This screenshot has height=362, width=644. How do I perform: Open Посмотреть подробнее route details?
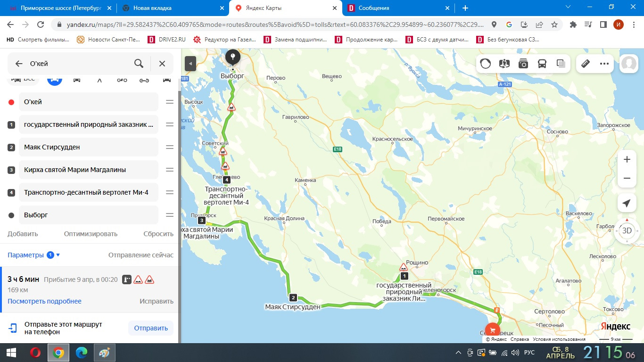point(44,301)
